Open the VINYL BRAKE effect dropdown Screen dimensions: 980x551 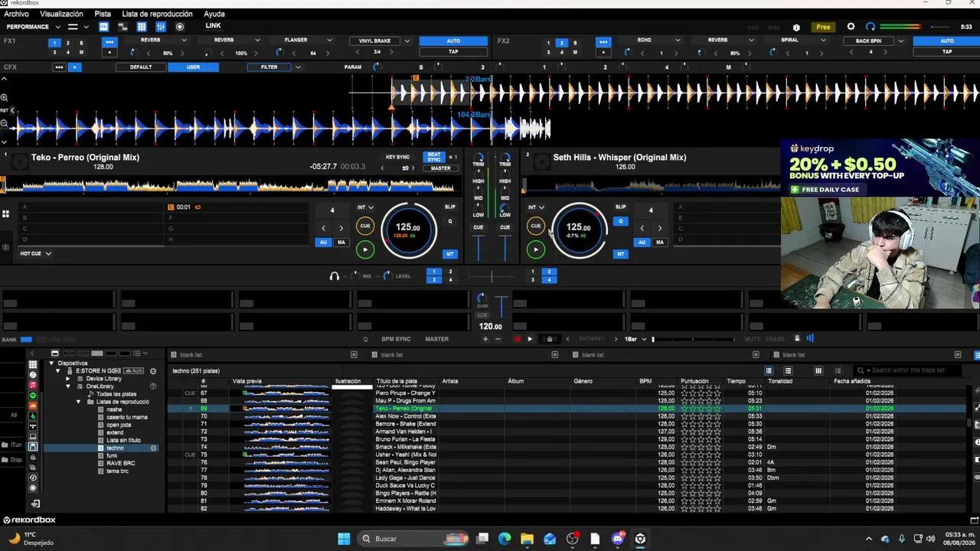(x=407, y=41)
